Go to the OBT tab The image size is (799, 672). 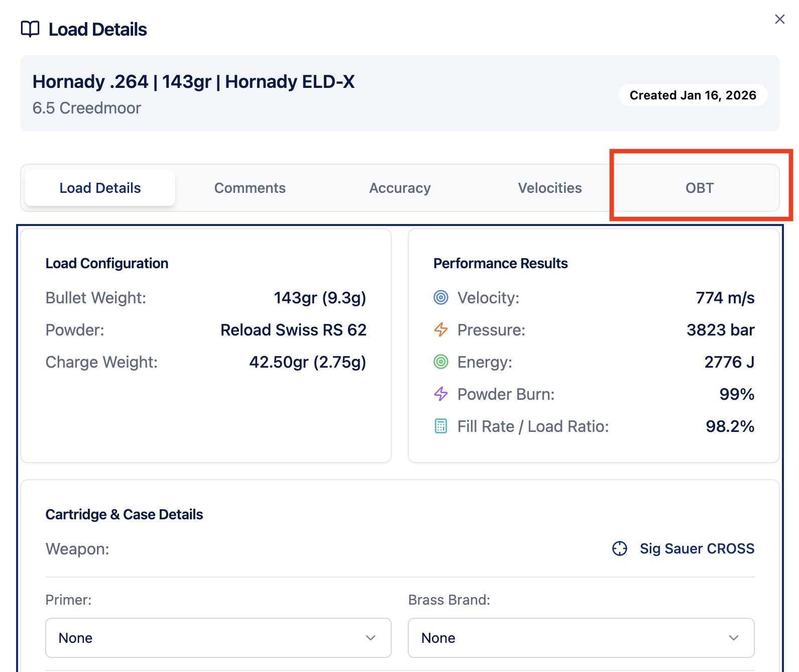pos(699,188)
